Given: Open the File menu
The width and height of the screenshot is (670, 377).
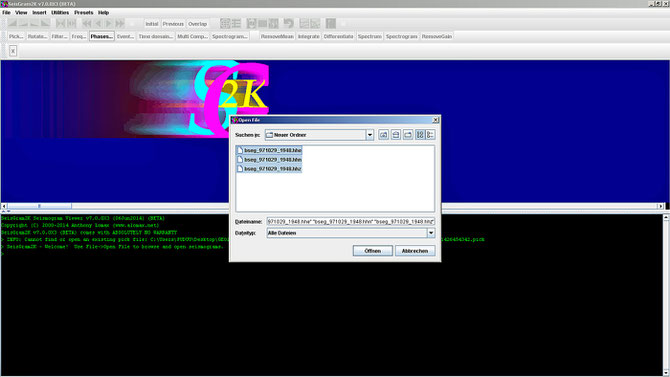Looking at the screenshot, I should [x=6, y=12].
